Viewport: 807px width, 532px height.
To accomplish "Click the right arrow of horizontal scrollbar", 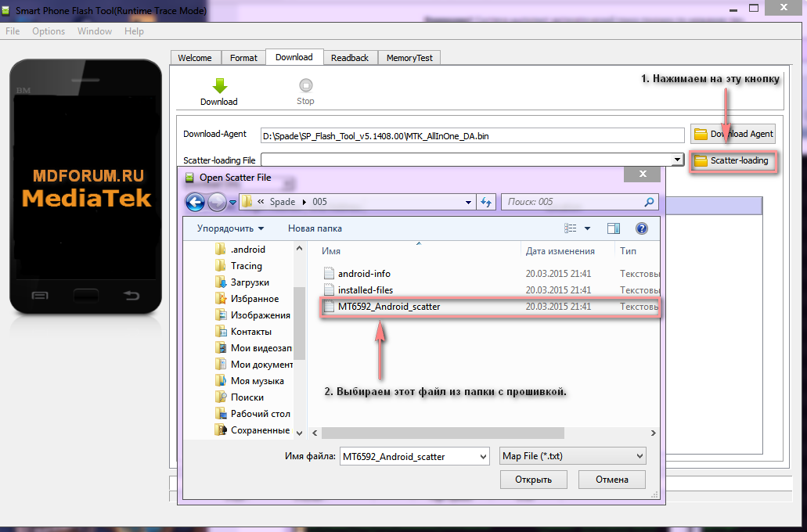I will 653,433.
